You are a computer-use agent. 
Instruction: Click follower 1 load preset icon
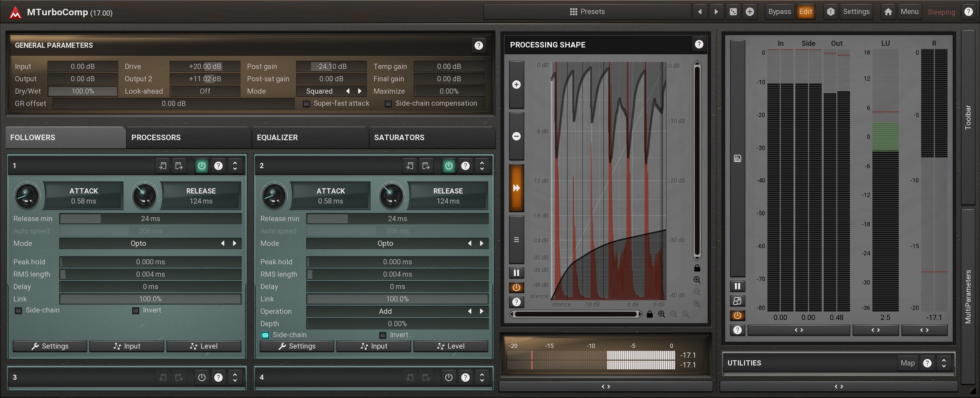coord(163,166)
